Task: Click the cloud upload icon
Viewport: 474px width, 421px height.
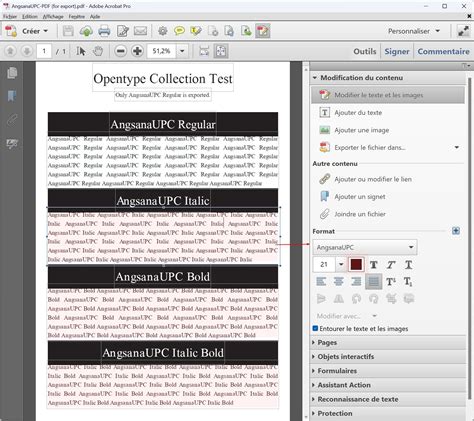Action: point(86,31)
